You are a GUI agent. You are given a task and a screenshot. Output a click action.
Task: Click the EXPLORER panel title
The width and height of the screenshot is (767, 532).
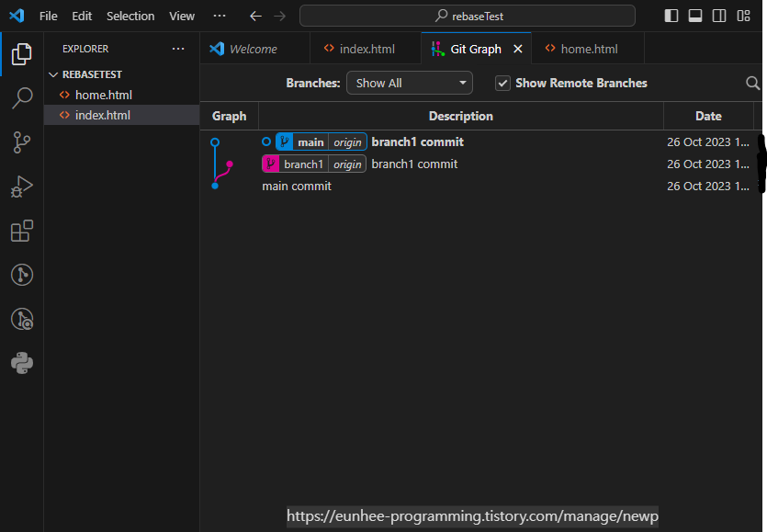click(x=85, y=49)
